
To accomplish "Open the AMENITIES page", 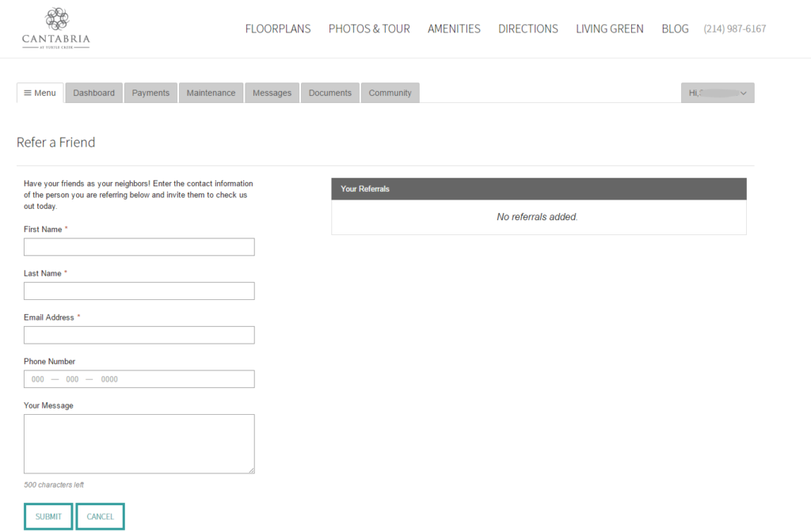I will [454, 28].
